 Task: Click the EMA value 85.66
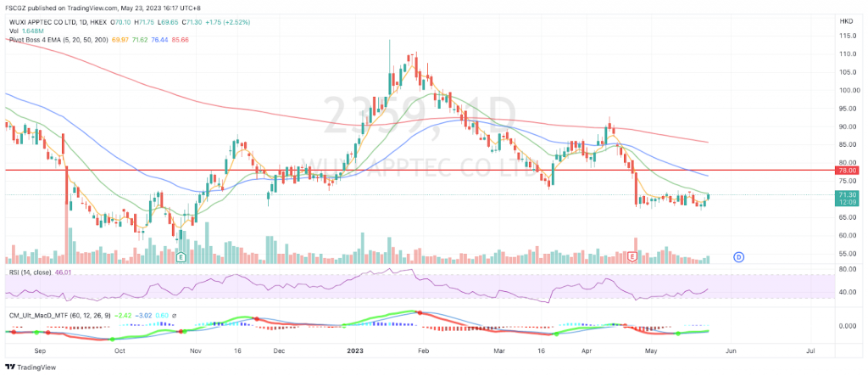180,40
